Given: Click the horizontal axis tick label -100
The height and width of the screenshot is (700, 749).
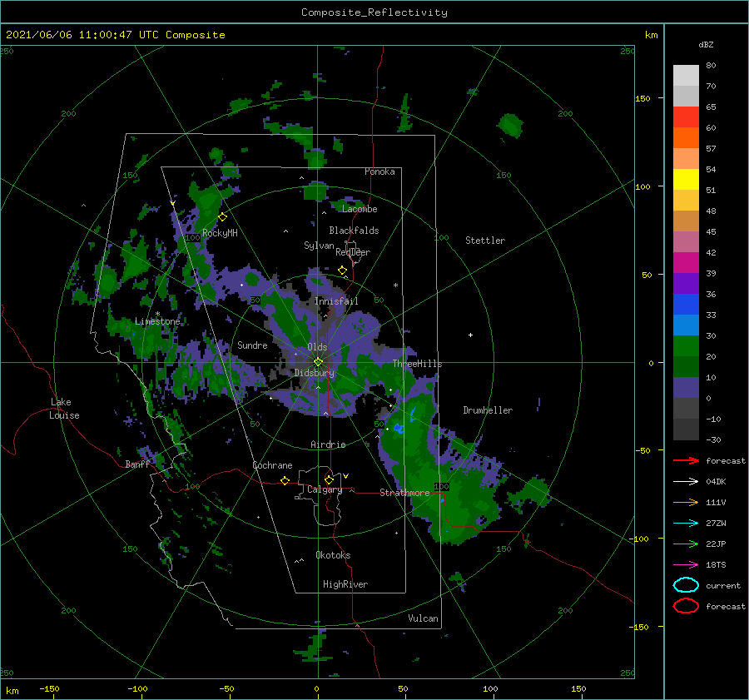Looking at the screenshot, I should (137, 688).
